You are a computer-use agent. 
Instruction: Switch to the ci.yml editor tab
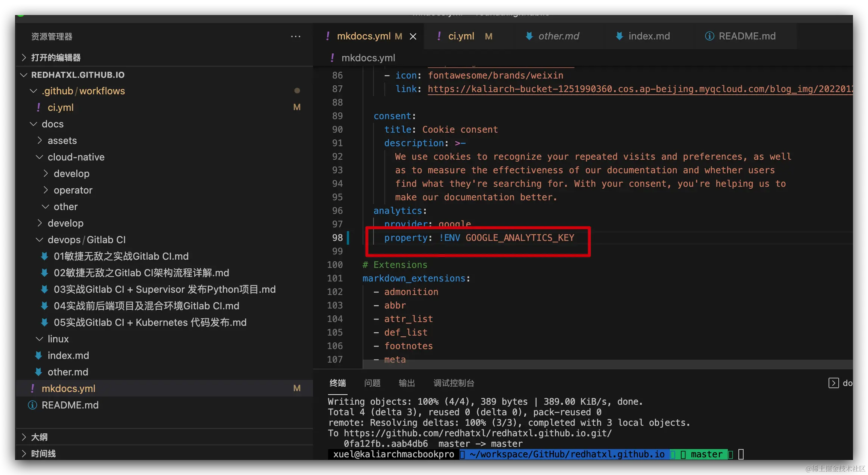pyautogui.click(x=461, y=36)
